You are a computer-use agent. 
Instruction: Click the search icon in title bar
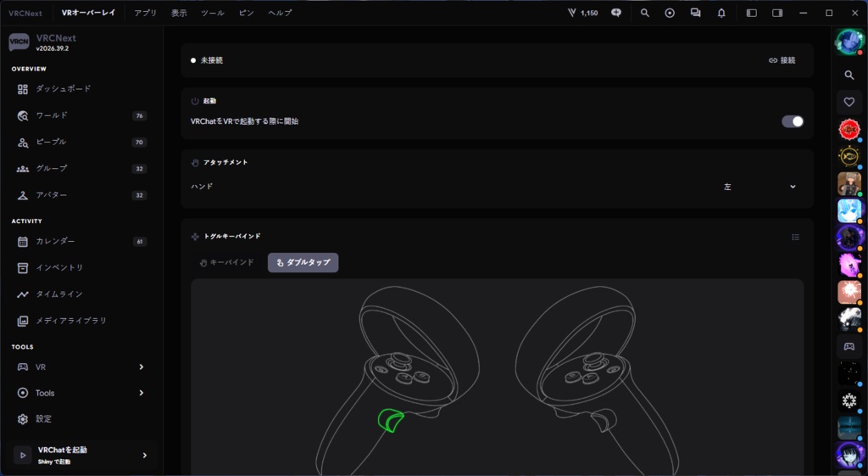tap(644, 13)
